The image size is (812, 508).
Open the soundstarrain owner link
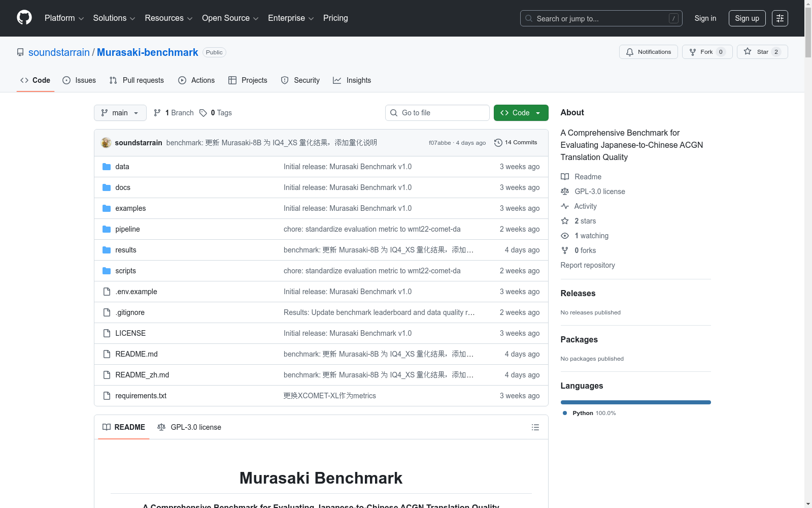pyautogui.click(x=59, y=52)
